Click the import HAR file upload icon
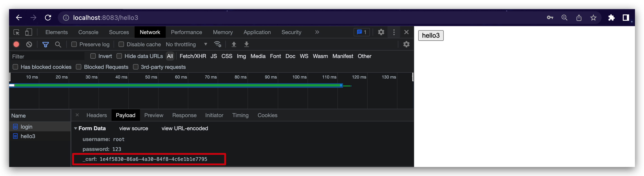The height and width of the screenshot is (176, 644). [234, 44]
